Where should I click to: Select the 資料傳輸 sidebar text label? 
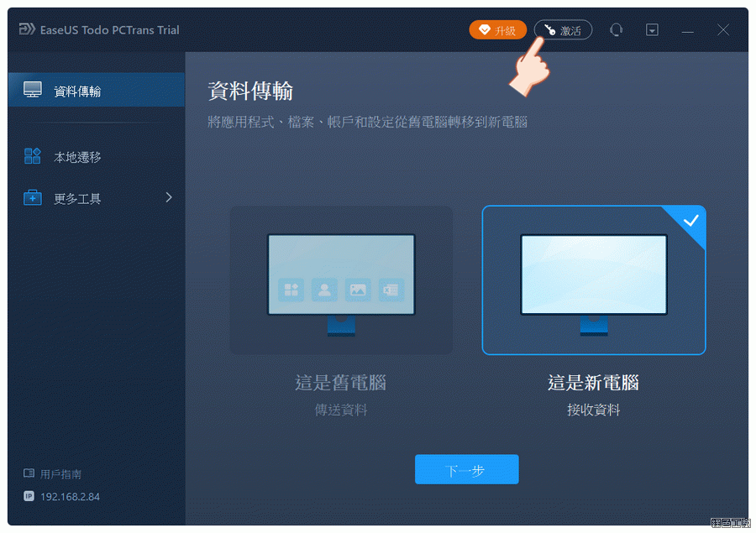pos(77,91)
